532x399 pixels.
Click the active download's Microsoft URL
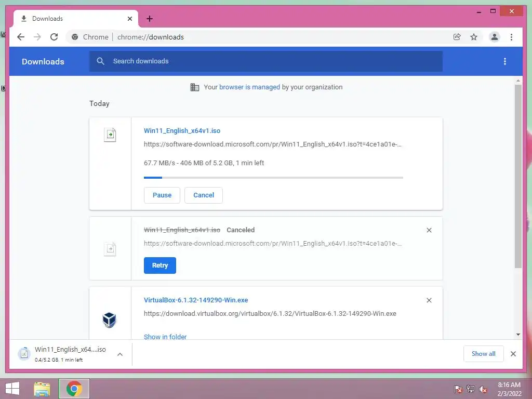point(272,144)
